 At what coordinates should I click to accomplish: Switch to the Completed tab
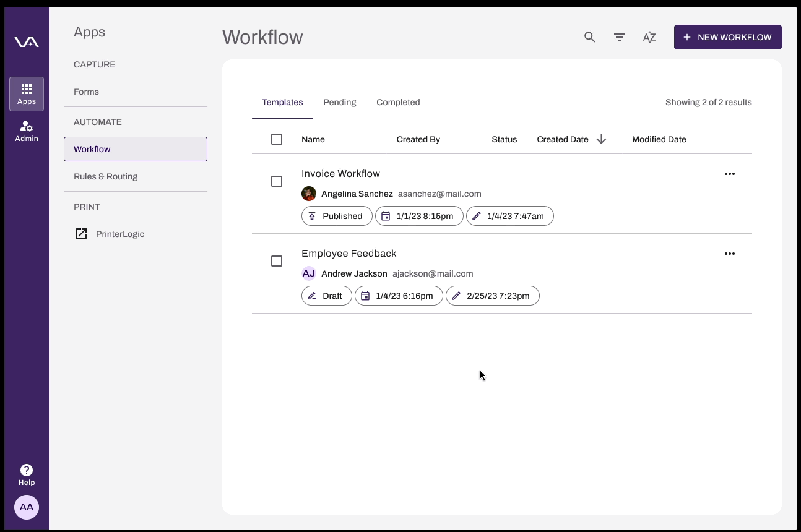398,102
